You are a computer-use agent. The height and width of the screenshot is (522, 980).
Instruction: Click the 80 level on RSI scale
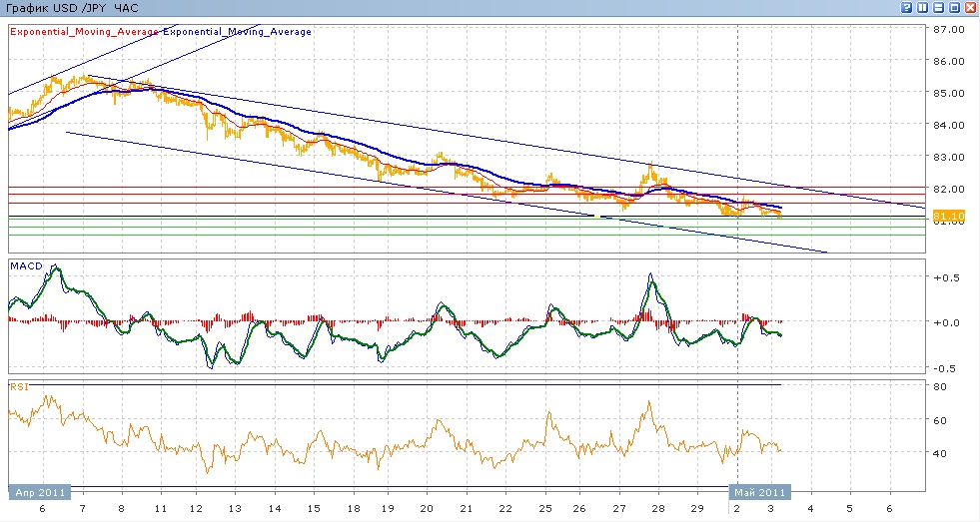[939, 388]
